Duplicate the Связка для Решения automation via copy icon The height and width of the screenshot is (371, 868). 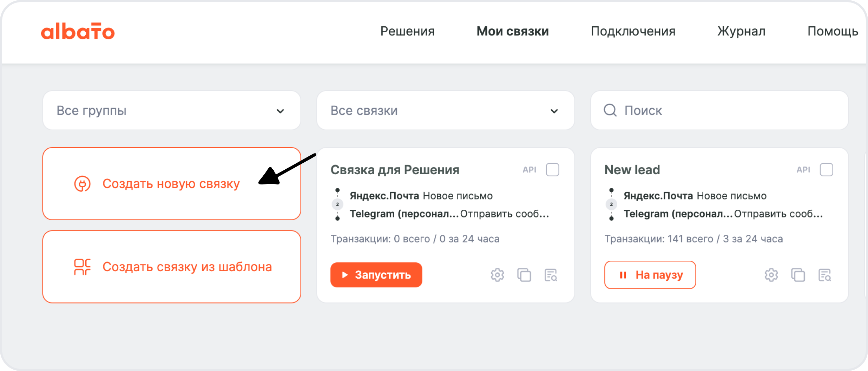tap(525, 275)
